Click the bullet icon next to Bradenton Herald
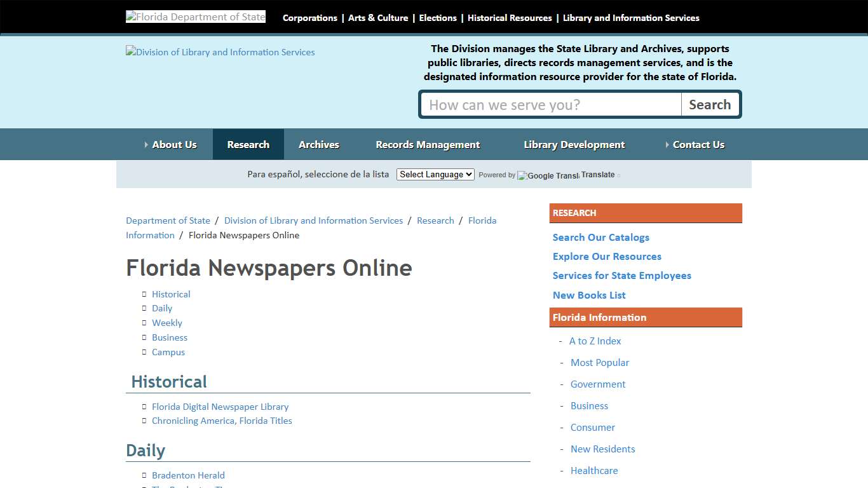868x488 pixels. (144, 475)
